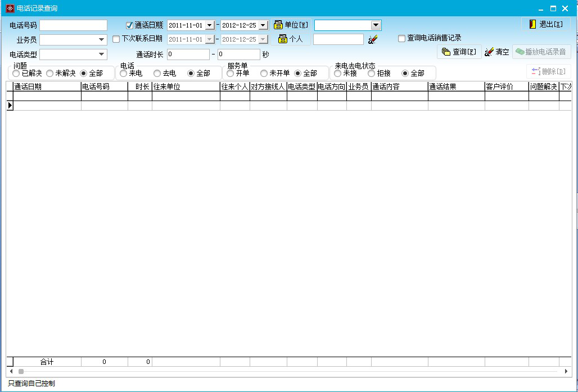Click the horizontal scrollbar left arrow
This screenshot has width=578, height=392.
click(11, 371)
